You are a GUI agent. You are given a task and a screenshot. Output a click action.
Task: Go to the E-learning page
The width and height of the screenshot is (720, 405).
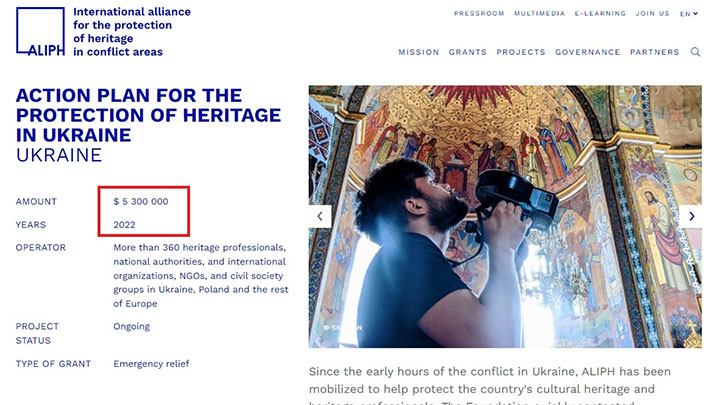[x=600, y=14]
